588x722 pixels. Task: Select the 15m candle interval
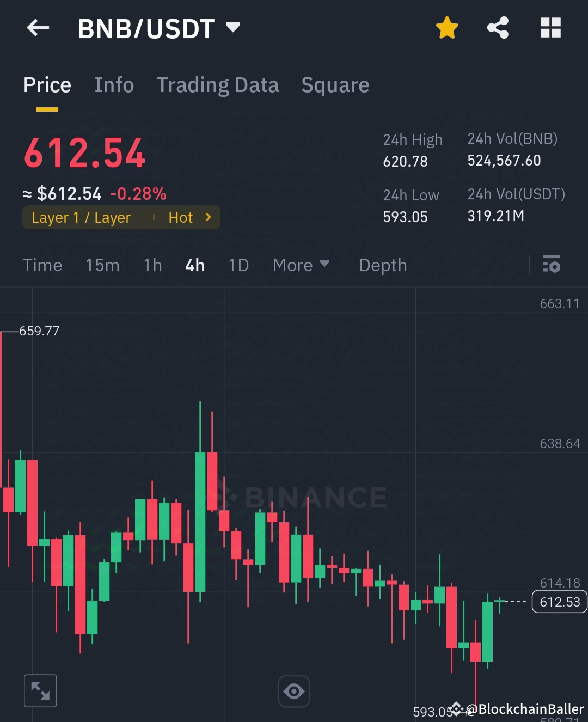pos(102,265)
